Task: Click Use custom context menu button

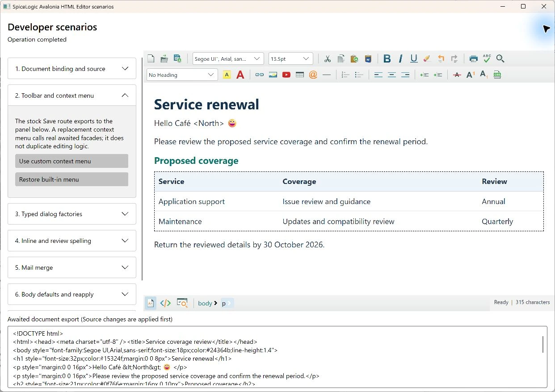Action: (x=71, y=161)
